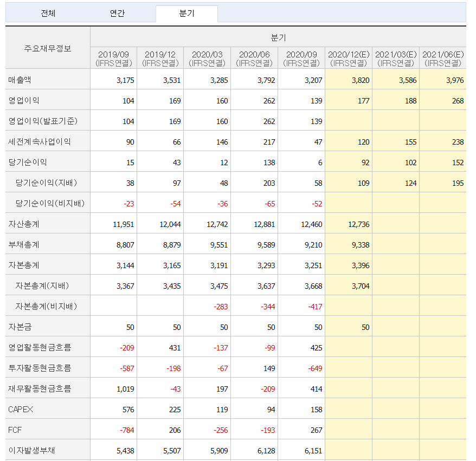
Task: Click the 재무활동현금흐름 value 1,019
Action: [125, 389]
